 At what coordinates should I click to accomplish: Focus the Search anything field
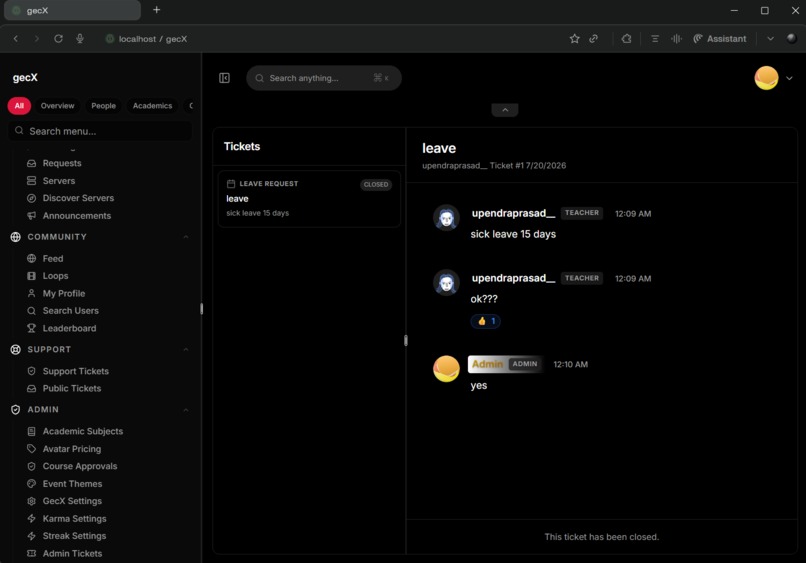[x=324, y=78]
